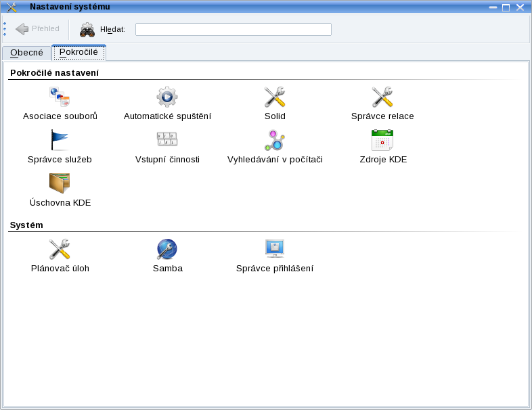Open Úschovna KDE wallet icon
Screen dimensions: 532x410
click(60, 183)
